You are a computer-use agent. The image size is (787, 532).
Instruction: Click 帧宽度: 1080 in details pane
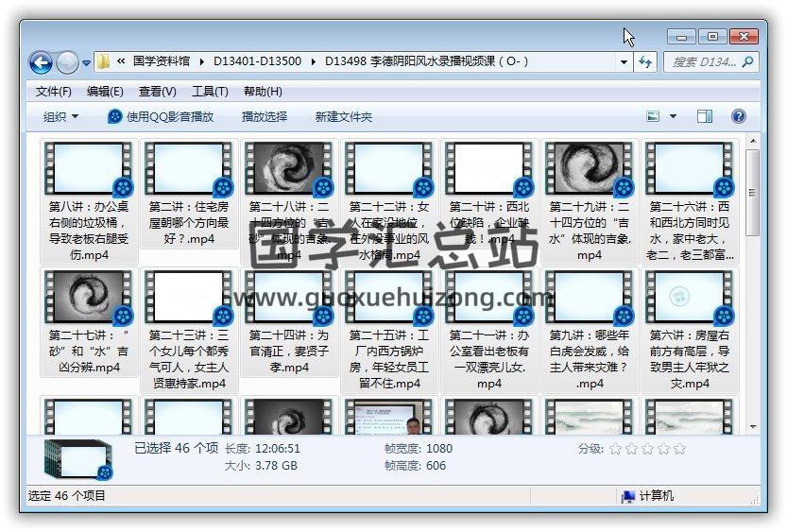pyautogui.click(x=419, y=449)
